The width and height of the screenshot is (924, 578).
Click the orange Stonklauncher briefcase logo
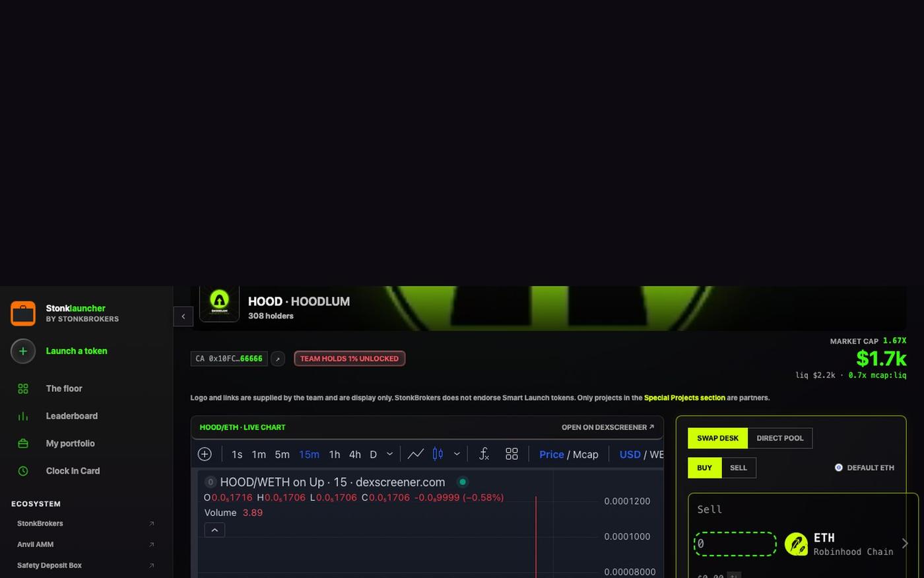(x=23, y=313)
